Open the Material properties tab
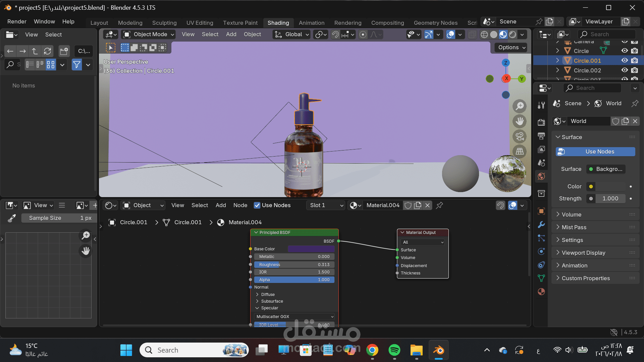The height and width of the screenshot is (362, 644). pos(541,292)
